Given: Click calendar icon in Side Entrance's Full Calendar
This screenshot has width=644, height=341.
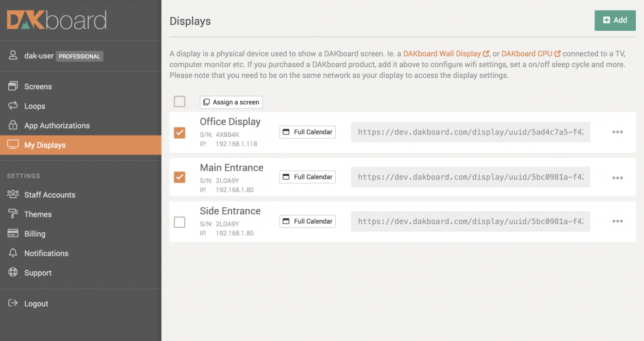Looking at the screenshot, I should [x=286, y=221].
